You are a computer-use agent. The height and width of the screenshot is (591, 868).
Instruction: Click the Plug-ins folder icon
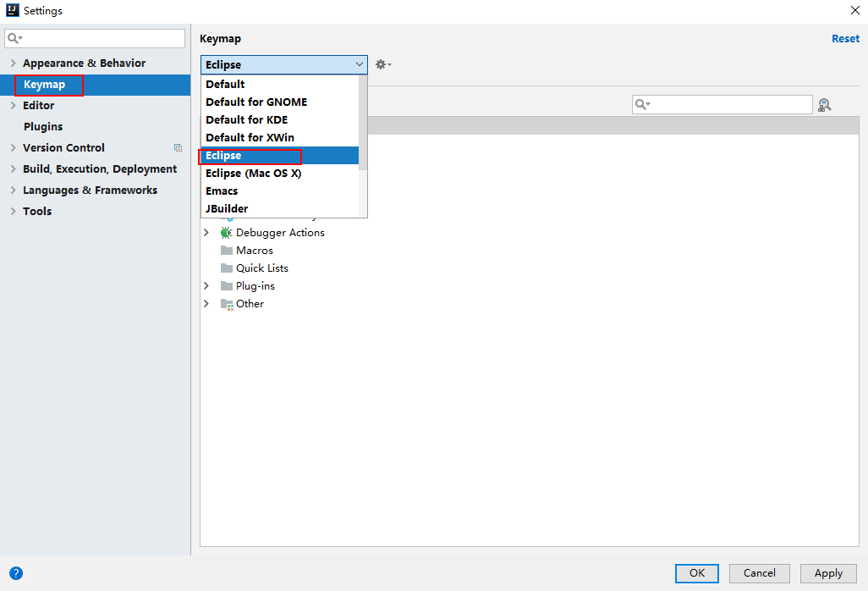click(x=227, y=286)
